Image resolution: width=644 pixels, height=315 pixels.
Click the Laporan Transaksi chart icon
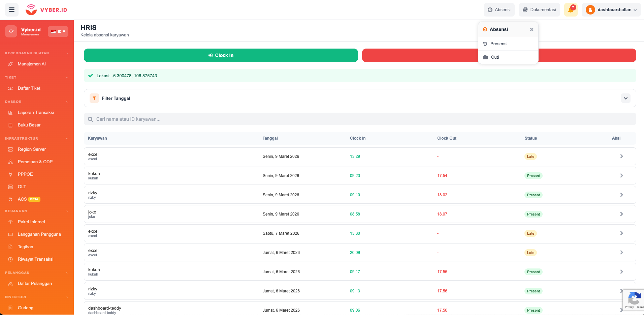[x=10, y=112]
